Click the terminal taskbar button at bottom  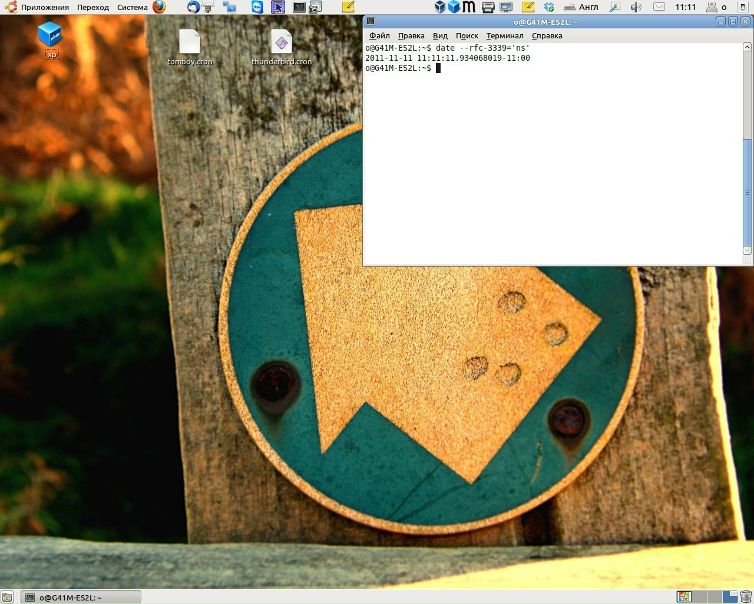click(80, 597)
